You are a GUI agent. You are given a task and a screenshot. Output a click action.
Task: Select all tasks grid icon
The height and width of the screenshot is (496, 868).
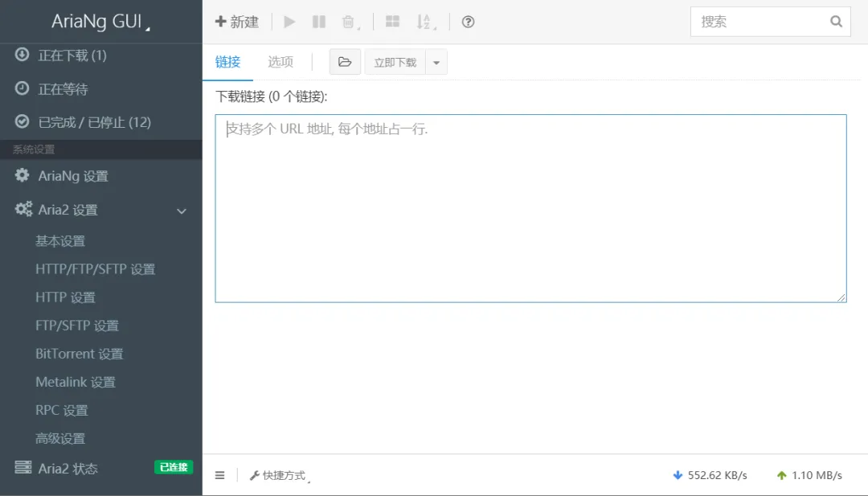click(x=392, y=22)
